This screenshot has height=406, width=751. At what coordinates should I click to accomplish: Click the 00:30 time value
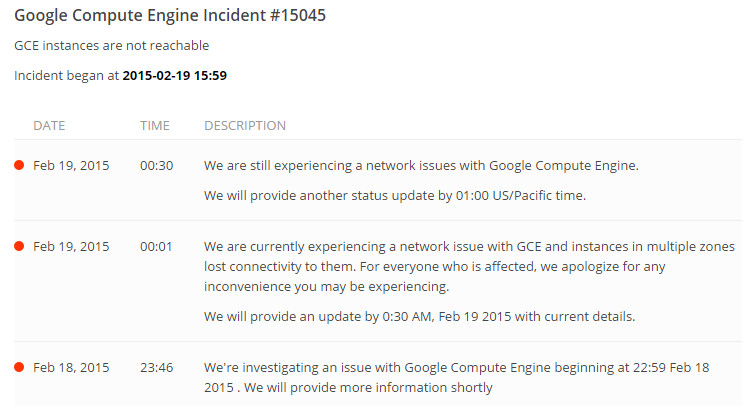click(x=157, y=166)
